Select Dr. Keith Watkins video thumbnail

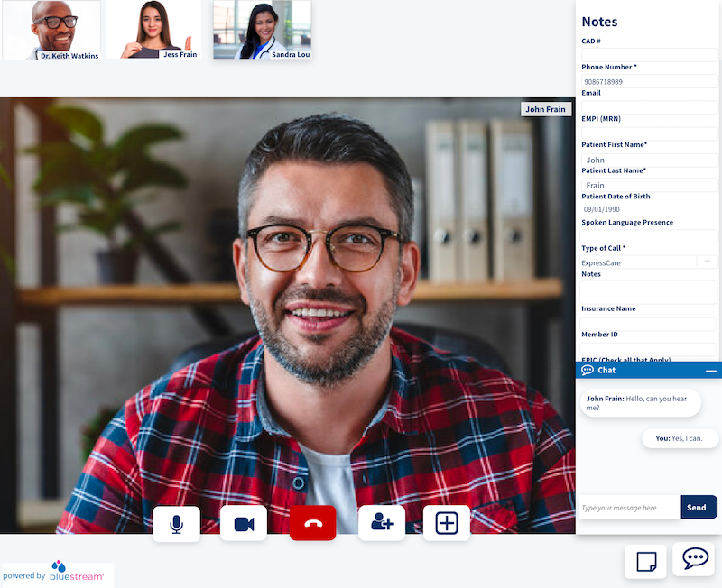[x=51, y=30]
